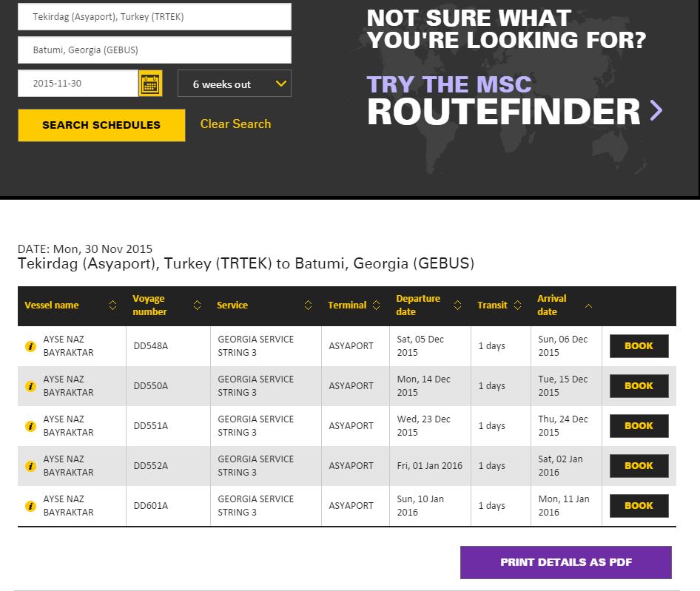Screen dimensions: 700x591
Task: Sort table by Voyage number
Action: (197, 305)
